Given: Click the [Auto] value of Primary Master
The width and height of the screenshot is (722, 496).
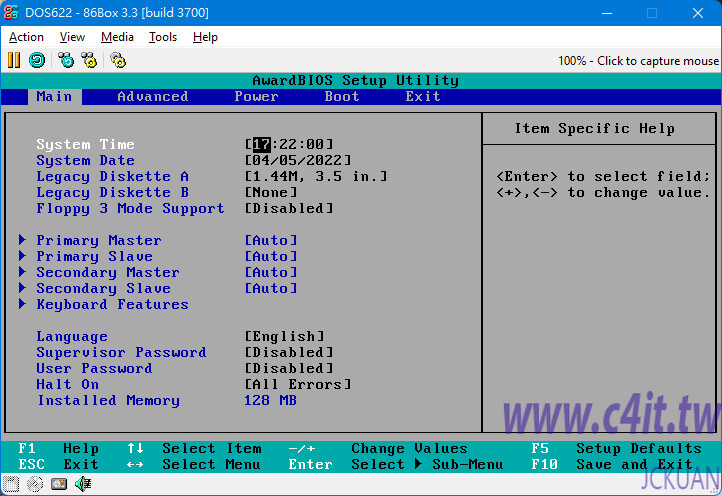Looking at the screenshot, I should point(271,240).
